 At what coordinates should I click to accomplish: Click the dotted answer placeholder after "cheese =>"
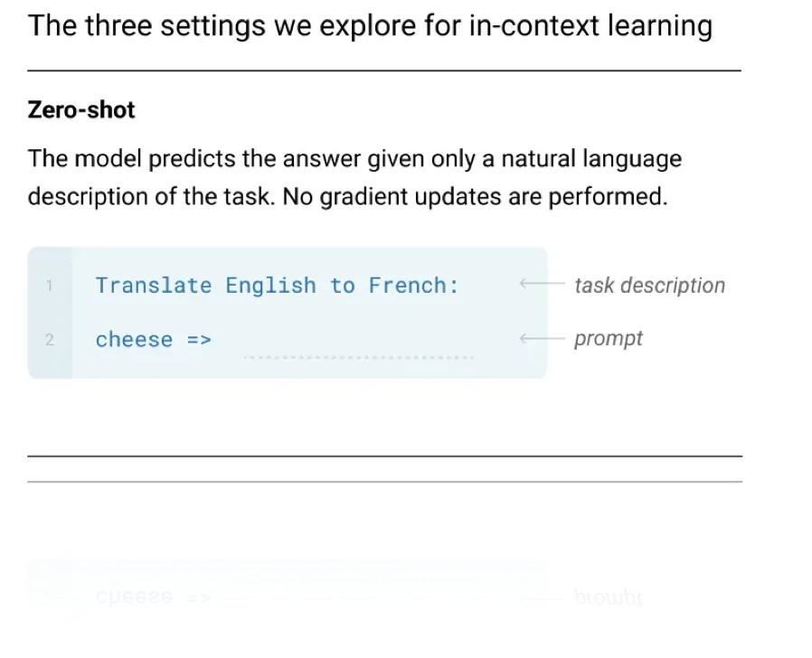coord(358,357)
